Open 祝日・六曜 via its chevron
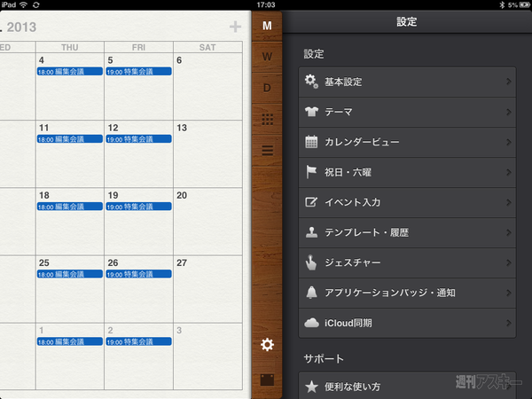 click(x=508, y=172)
